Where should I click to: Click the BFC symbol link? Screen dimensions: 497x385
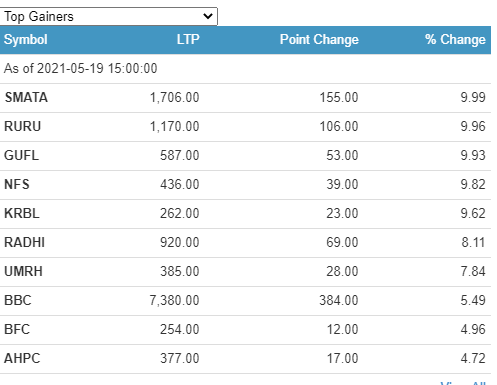point(17,329)
